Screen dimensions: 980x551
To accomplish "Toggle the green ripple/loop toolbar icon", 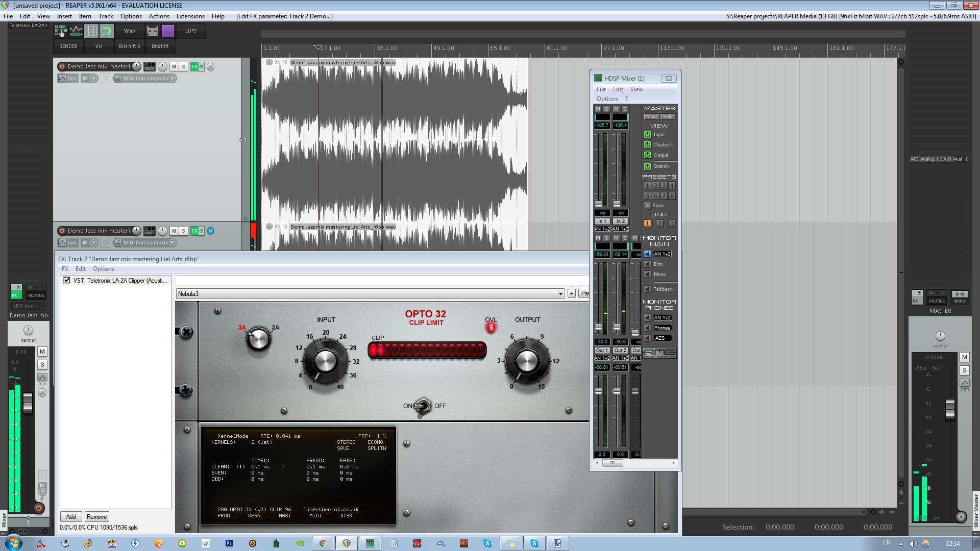I will (x=106, y=31).
